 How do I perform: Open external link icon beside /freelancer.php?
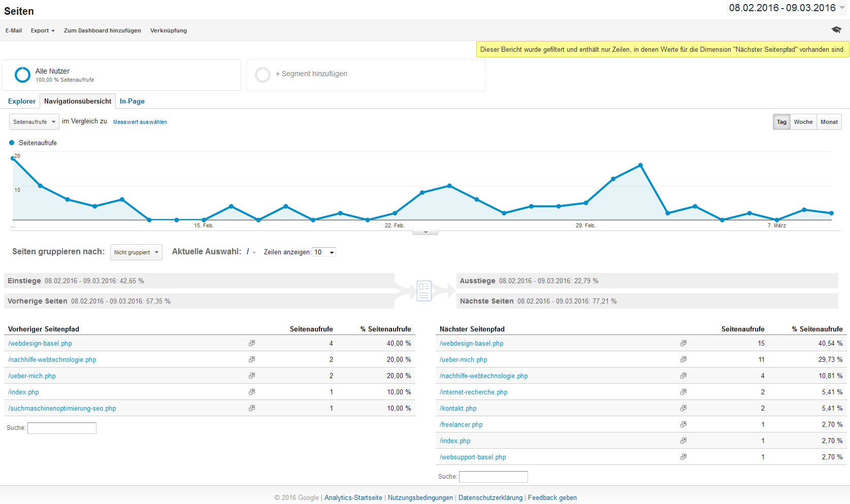[683, 425]
